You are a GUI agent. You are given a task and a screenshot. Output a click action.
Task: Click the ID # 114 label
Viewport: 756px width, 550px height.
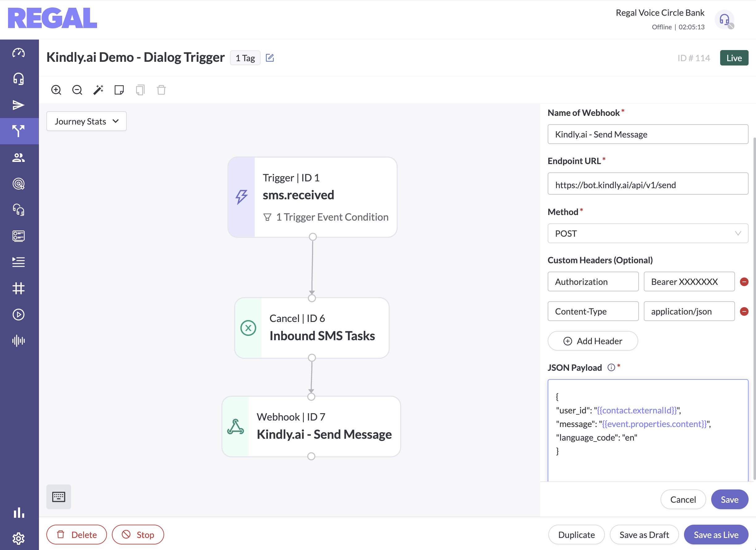tap(693, 58)
